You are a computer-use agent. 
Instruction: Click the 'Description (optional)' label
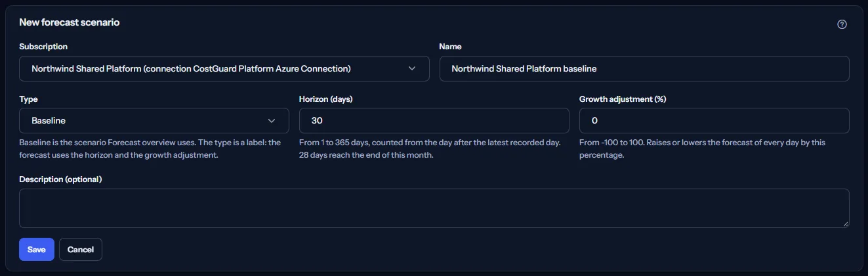pos(61,179)
